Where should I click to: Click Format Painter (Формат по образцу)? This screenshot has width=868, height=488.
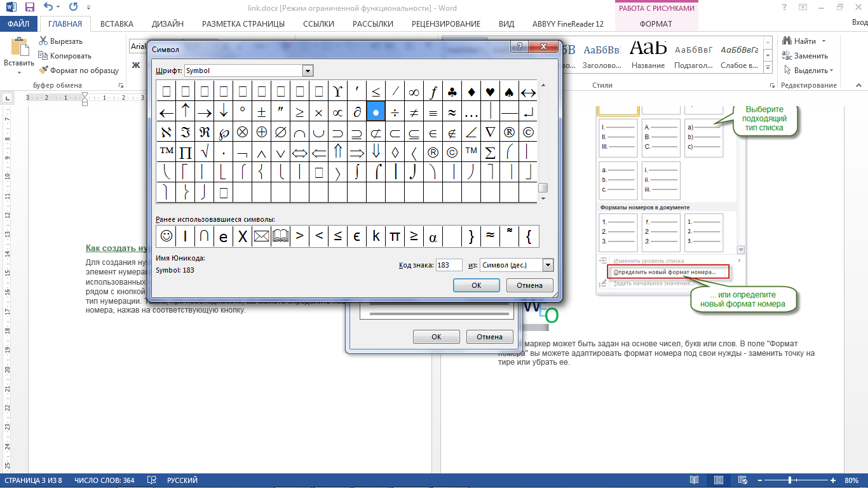point(79,71)
